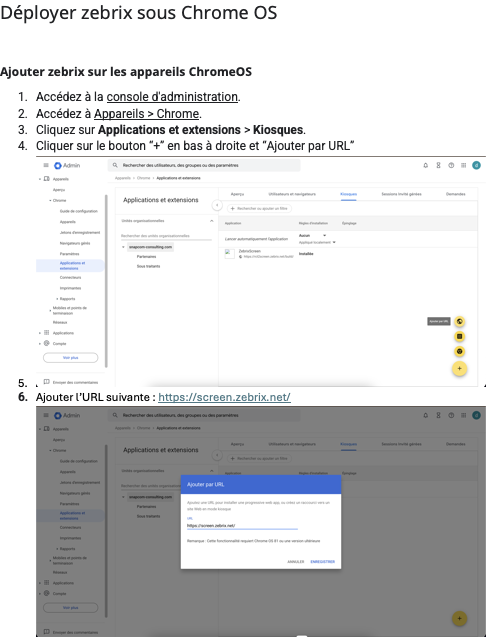Open the Appliqué localement dropdown
The width and height of the screenshot is (486, 639).
click(x=317, y=242)
